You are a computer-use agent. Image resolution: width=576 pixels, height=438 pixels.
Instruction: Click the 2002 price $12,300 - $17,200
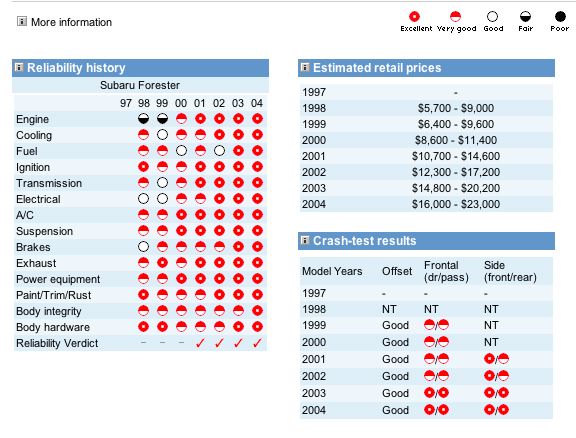(x=456, y=172)
